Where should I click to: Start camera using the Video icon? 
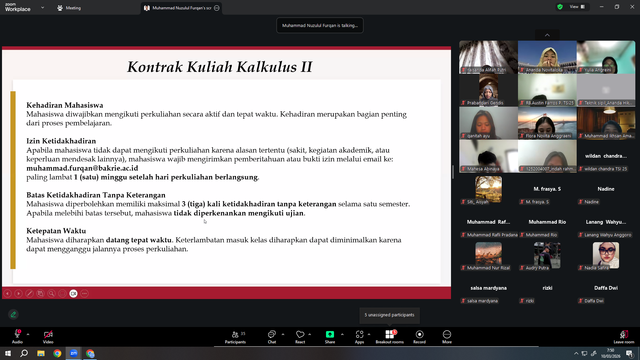tap(48, 334)
